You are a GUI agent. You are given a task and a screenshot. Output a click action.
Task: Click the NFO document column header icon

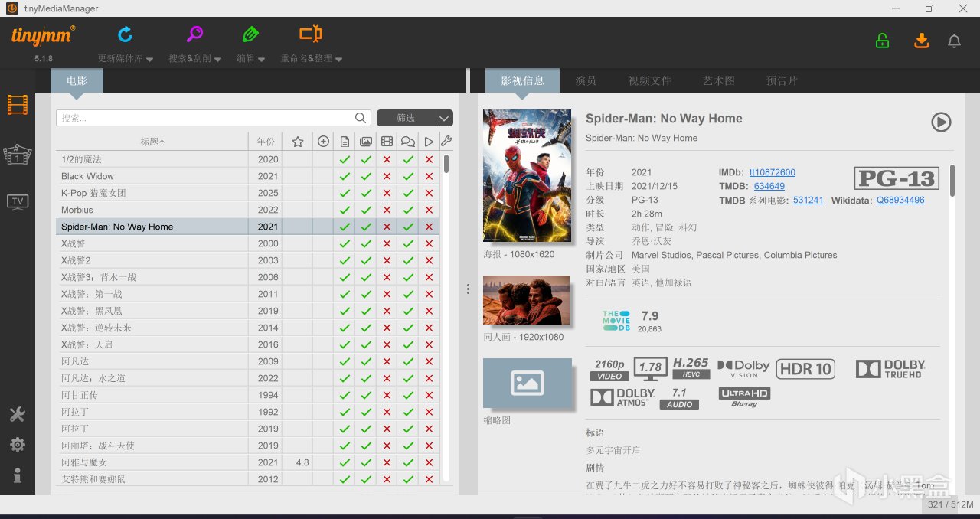(x=345, y=142)
